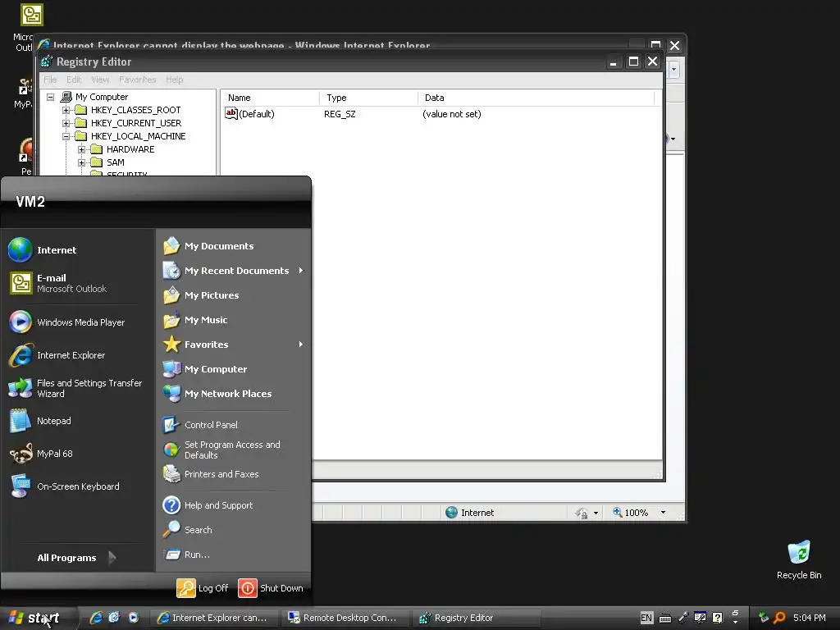Click the orange magnifier tray icon
The width and height of the screenshot is (840, 630).
[779, 618]
